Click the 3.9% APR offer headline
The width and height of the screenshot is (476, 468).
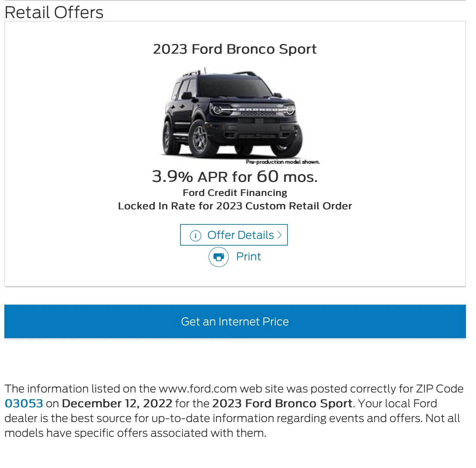pyautogui.click(x=234, y=177)
